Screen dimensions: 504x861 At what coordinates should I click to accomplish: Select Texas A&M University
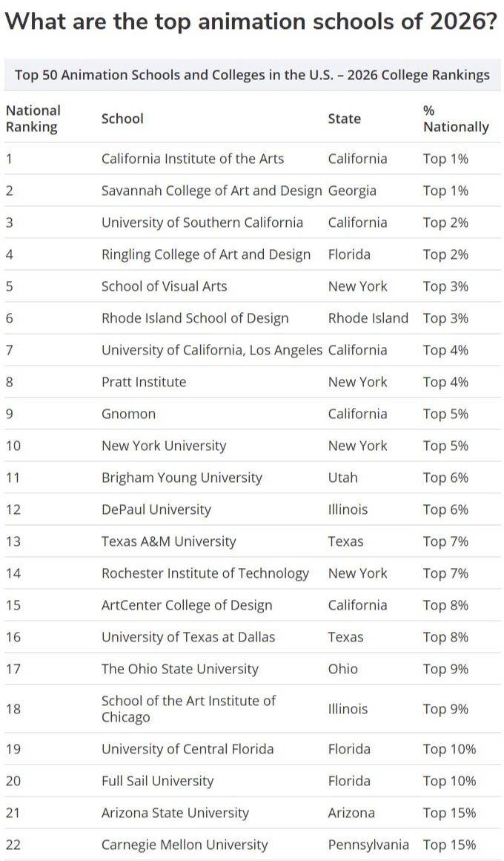pyautogui.click(x=168, y=541)
